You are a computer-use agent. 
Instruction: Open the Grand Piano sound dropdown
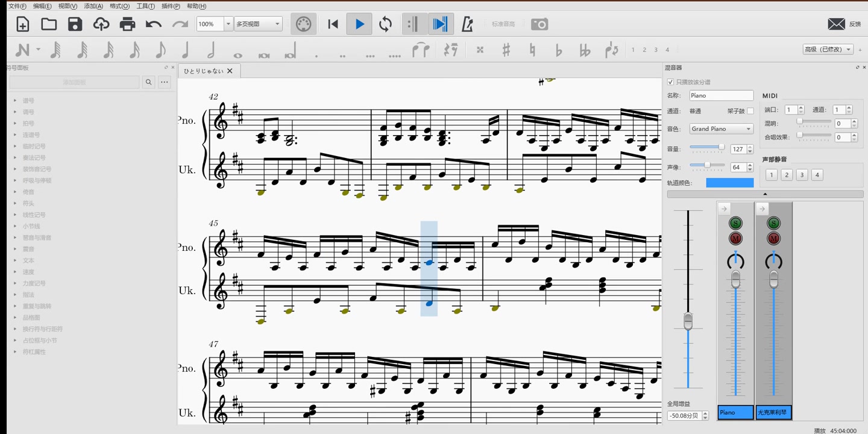pos(722,128)
